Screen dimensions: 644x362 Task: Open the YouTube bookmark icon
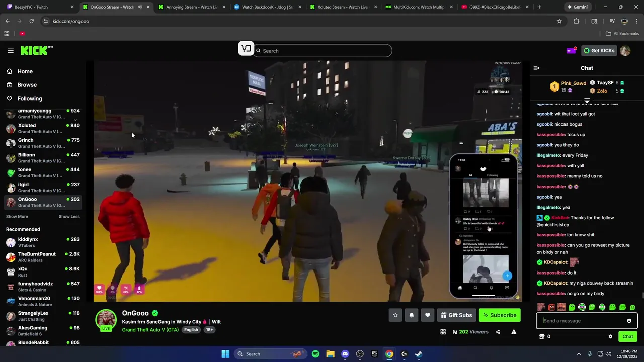tap(22, 34)
